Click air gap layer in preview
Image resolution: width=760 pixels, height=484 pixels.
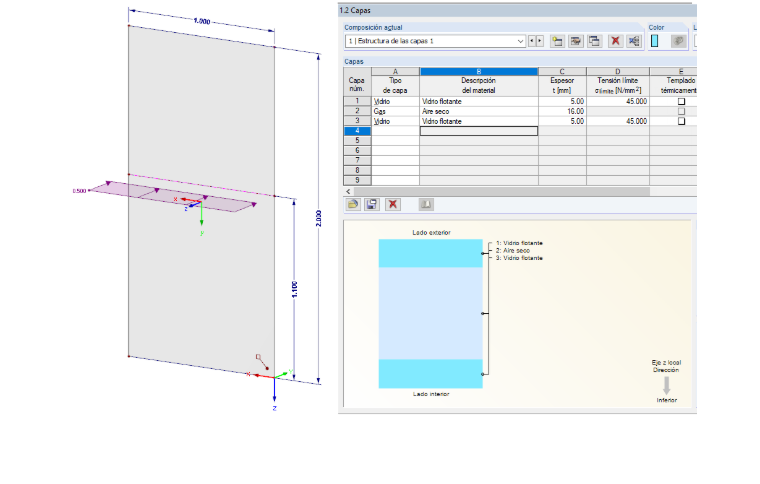point(430,313)
